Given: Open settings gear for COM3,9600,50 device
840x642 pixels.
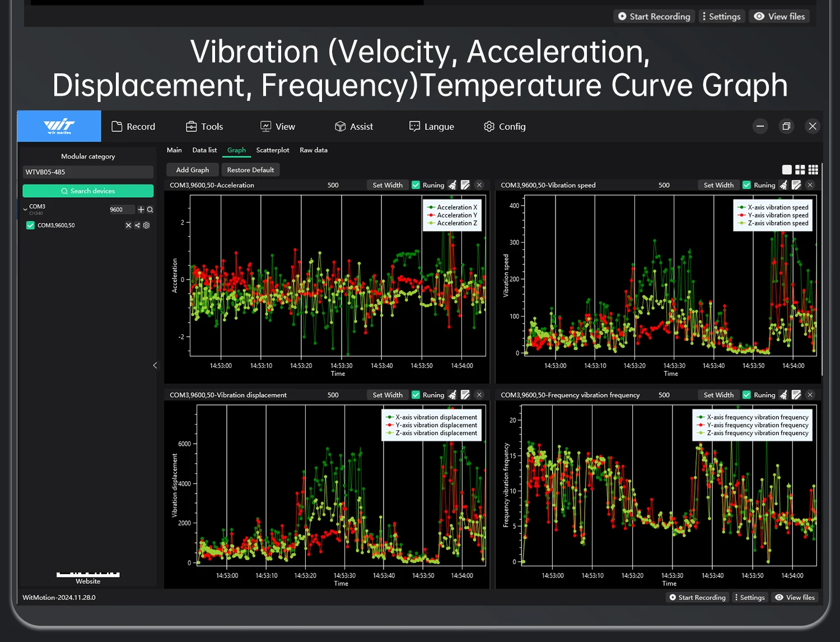Looking at the screenshot, I should tap(147, 225).
